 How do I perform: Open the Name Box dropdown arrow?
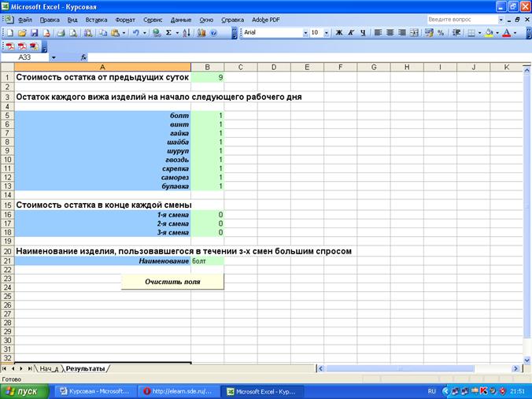54,57
